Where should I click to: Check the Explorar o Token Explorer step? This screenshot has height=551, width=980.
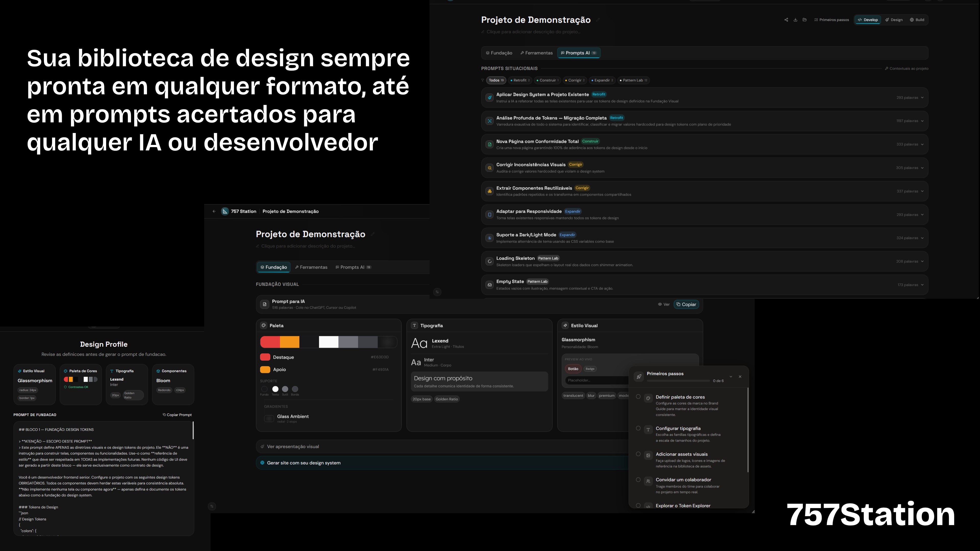(638, 505)
